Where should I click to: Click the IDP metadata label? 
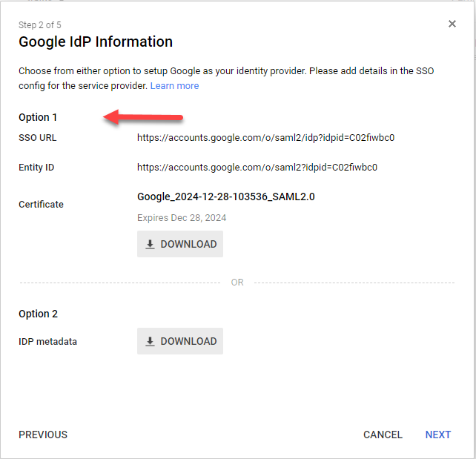point(47,342)
